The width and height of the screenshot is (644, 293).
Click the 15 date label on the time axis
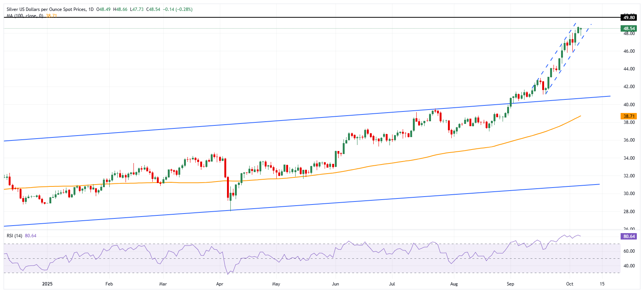[602, 284]
